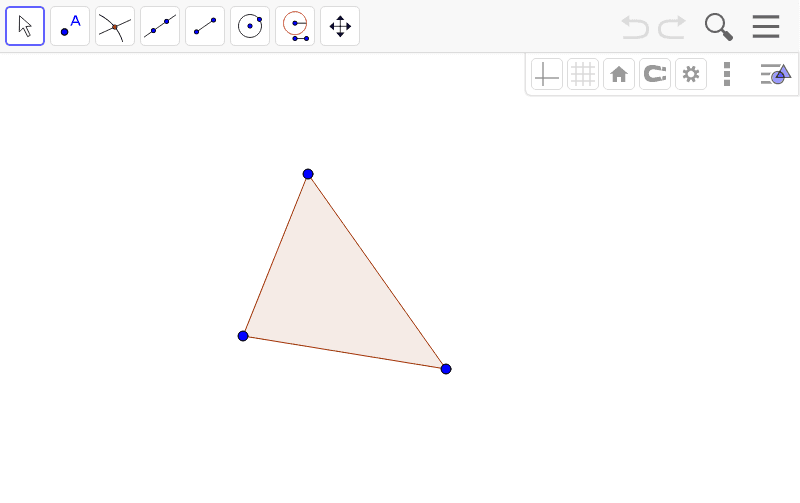
Task: Select the Point tool
Action: point(70,26)
